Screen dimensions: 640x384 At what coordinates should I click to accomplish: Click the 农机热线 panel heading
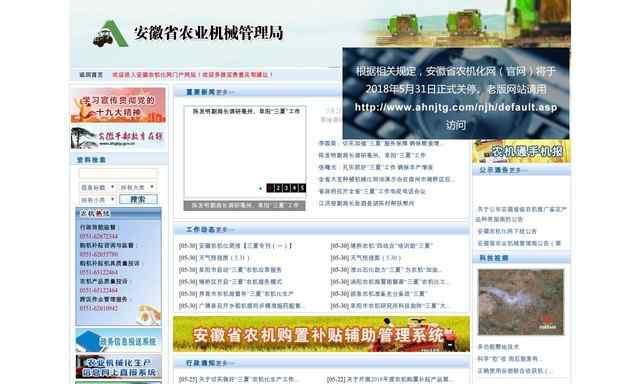[95, 213]
